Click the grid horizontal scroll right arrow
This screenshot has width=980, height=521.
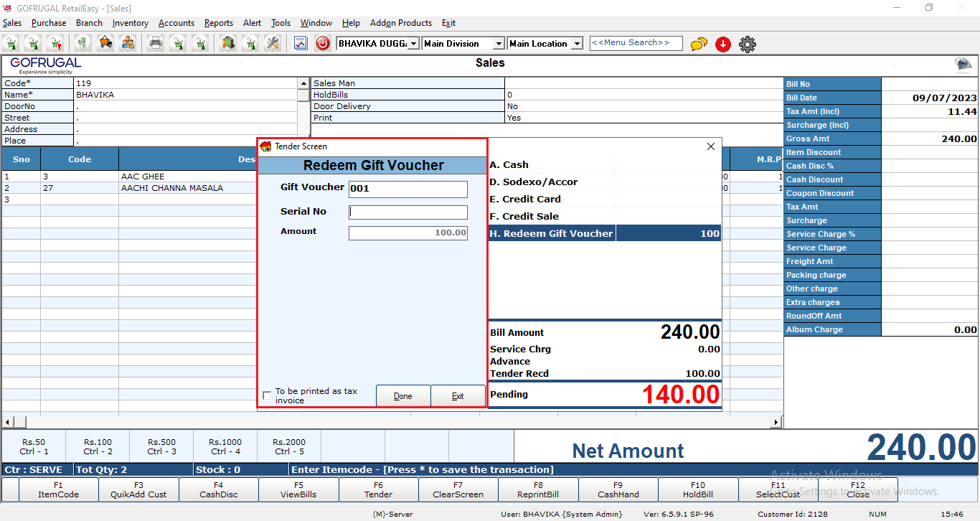(x=776, y=422)
